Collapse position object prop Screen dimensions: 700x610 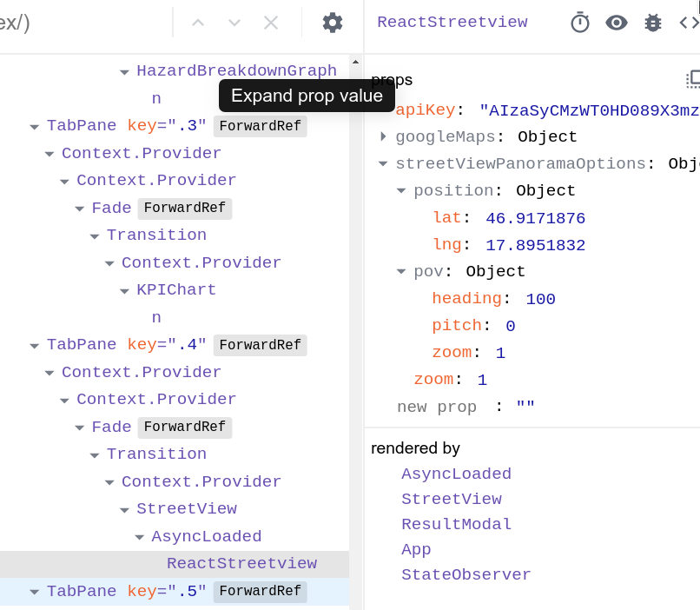click(401, 190)
